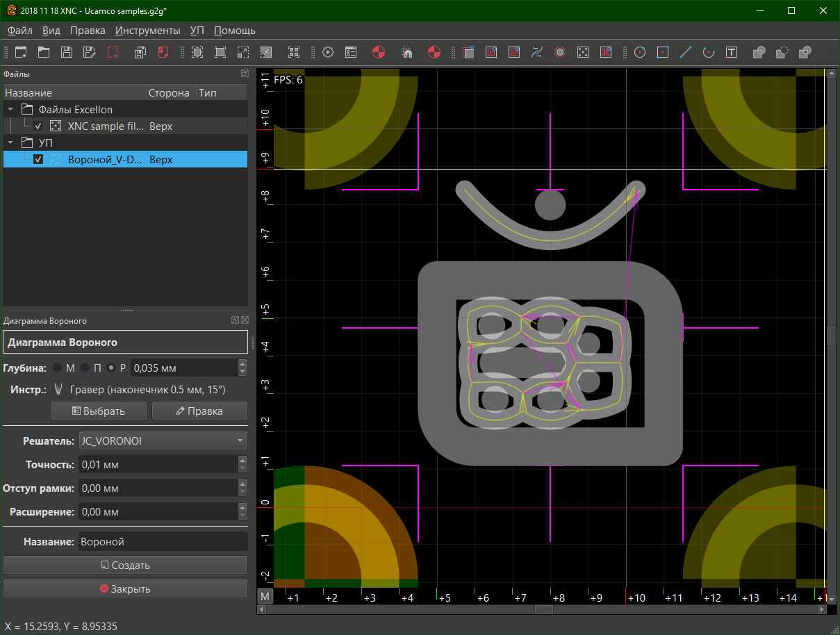Open the Правка menu
This screenshot has width=840, height=635.
coord(88,31)
